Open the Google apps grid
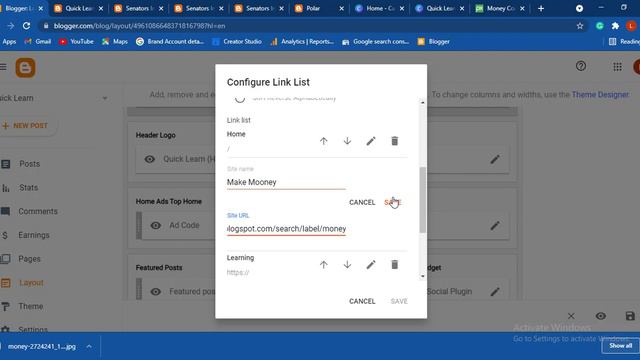The height and width of the screenshot is (360, 640). 618,67
